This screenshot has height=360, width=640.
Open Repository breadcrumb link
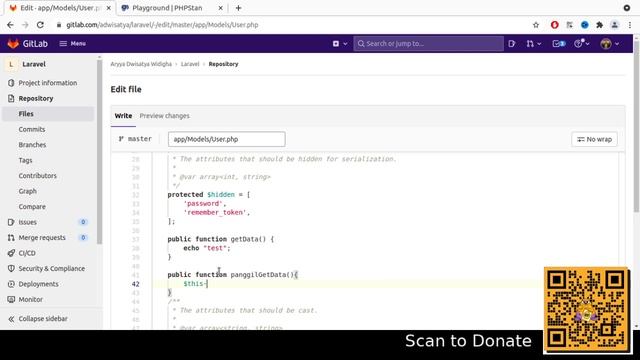pyautogui.click(x=223, y=64)
